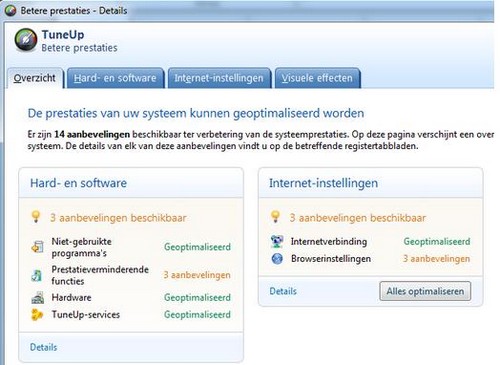Click the title bar window icon

coord(10,11)
